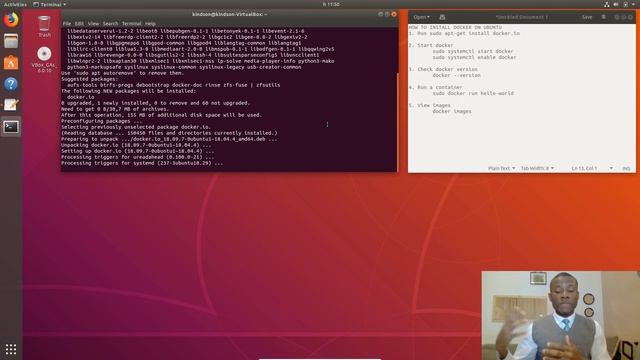Click the Terminal dock icon
The image size is (640, 360).
pyautogui.click(x=11, y=127)
